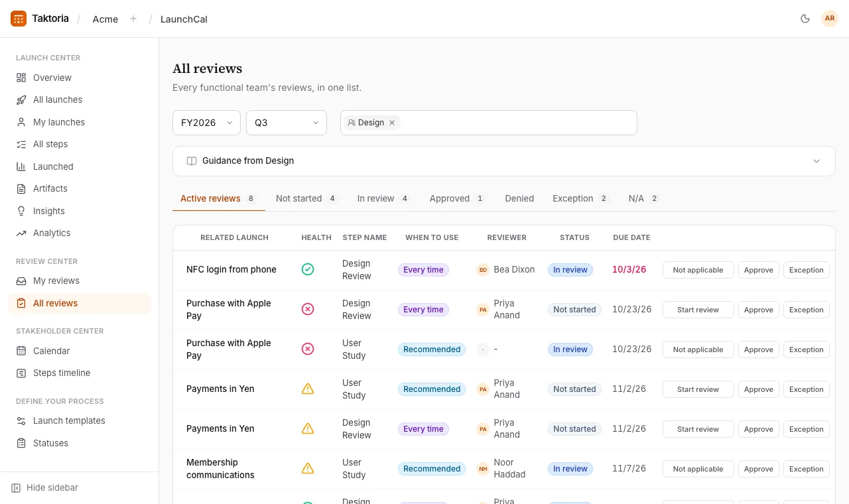Hide the sidebar
Screen dimensions: 849x504
[45, 487]
